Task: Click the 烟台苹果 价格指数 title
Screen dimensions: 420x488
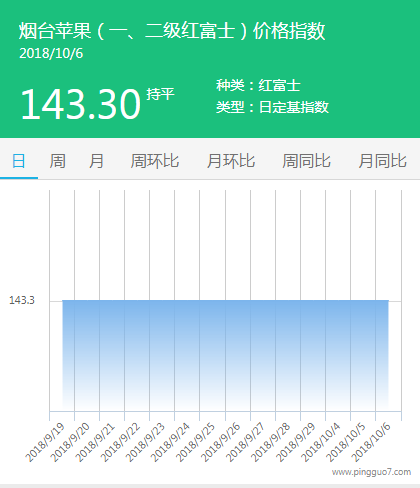Action: (x=172, y=31)
